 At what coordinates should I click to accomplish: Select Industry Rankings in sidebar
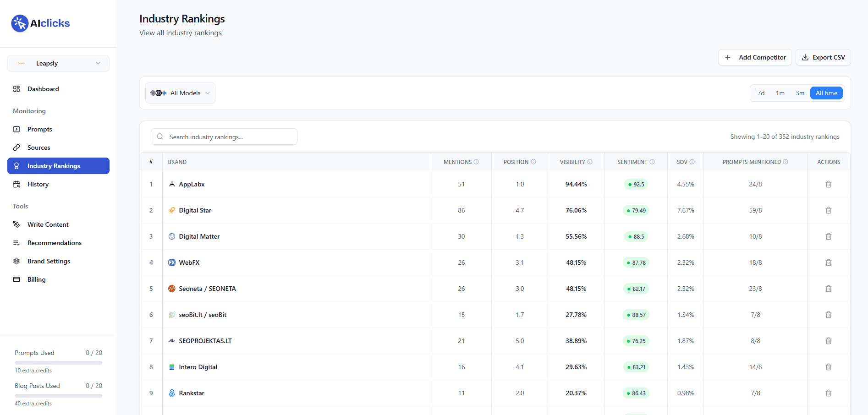(x=58, y=166)
